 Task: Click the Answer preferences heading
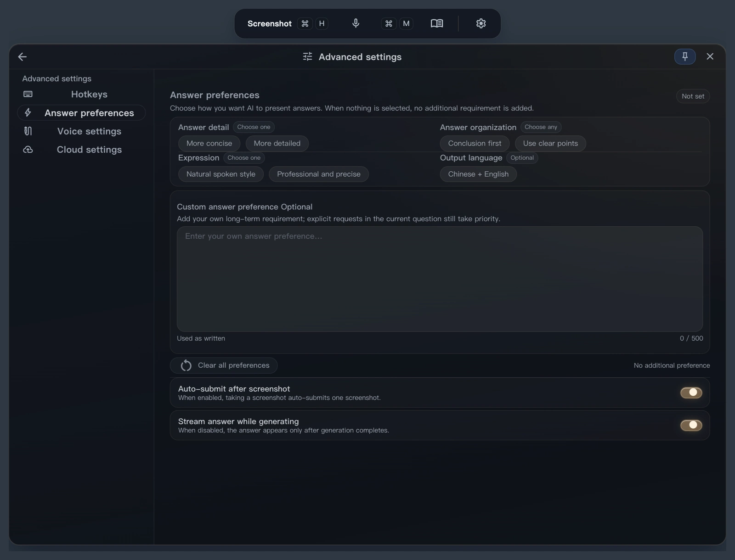click(215, 95)
